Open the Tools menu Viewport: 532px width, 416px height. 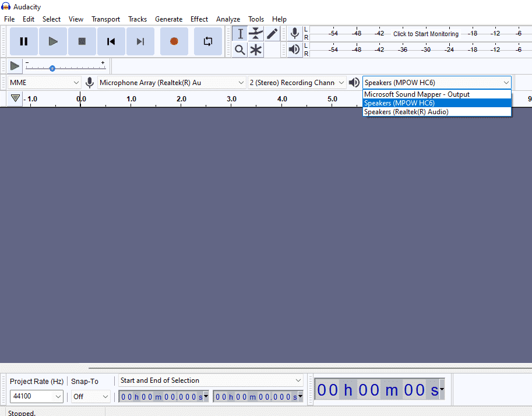(x=256, y=19)
